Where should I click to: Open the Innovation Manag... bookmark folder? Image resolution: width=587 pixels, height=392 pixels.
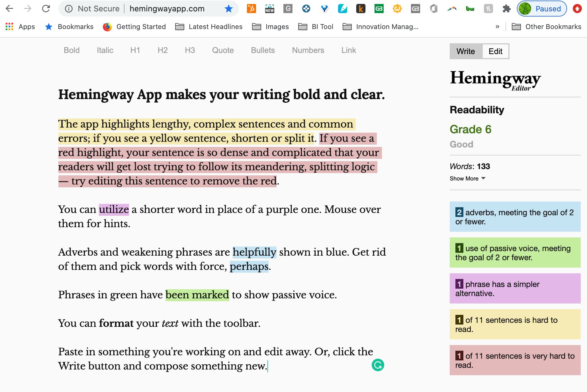coord(381,27)
